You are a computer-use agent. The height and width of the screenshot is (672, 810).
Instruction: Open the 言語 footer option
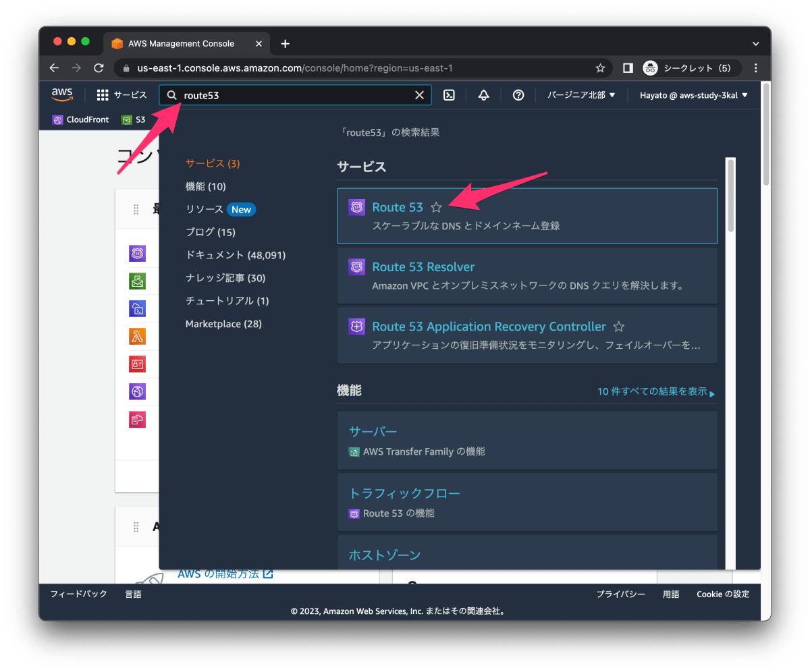[133, 594]
